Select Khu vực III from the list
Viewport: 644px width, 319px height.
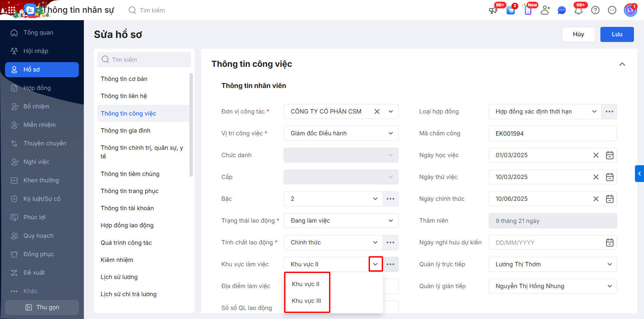coord(306,301)
